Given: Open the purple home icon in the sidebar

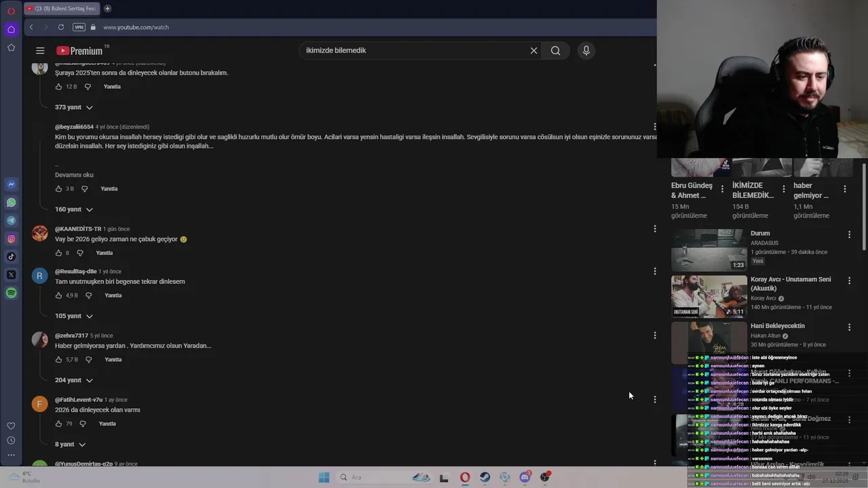Looking at the screenshot, I should coord(11,29).
